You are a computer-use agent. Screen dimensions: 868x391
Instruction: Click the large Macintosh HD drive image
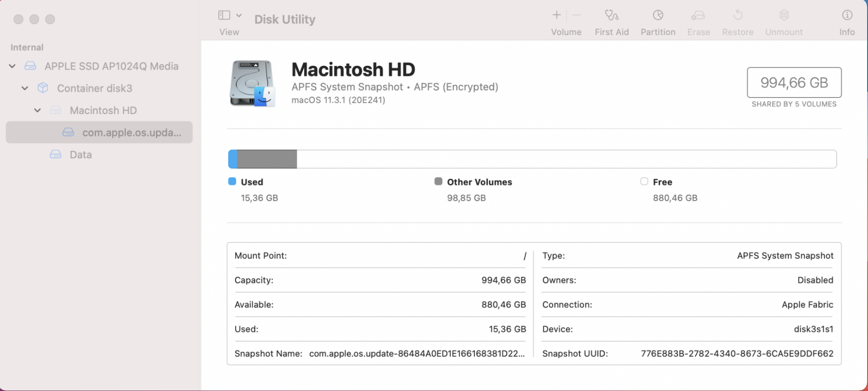coord(252,83)
